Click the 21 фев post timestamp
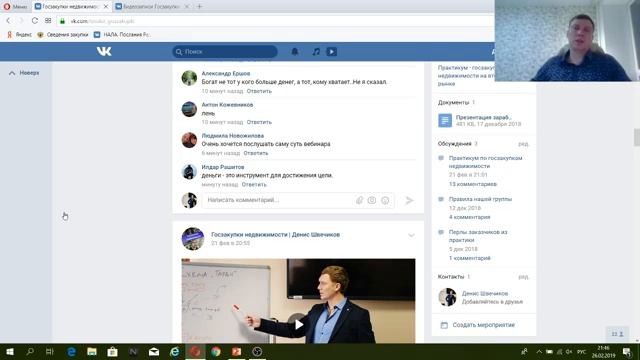This screenshot has width=640, height=360. point(230,243)
